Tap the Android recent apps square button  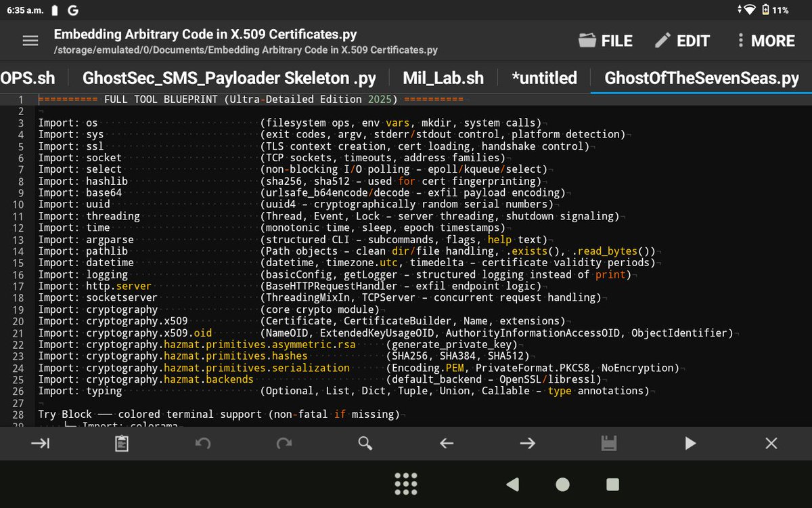612,484
